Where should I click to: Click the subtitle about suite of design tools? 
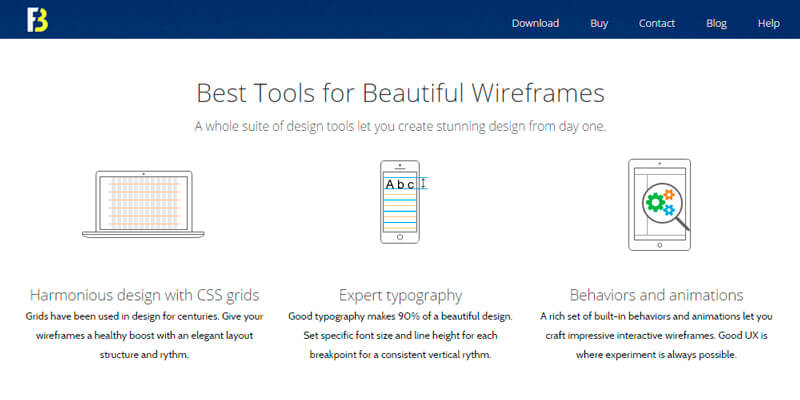[400, 127]
